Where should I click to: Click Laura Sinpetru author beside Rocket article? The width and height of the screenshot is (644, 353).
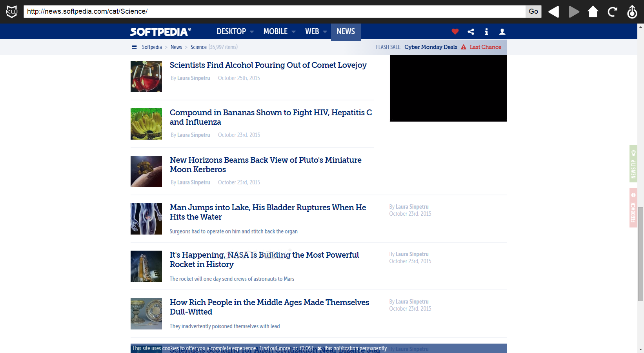412,254
